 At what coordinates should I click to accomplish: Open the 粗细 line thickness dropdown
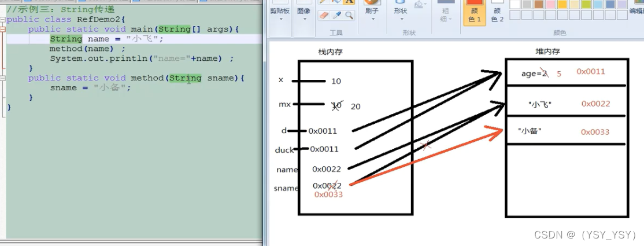point(445,11)
